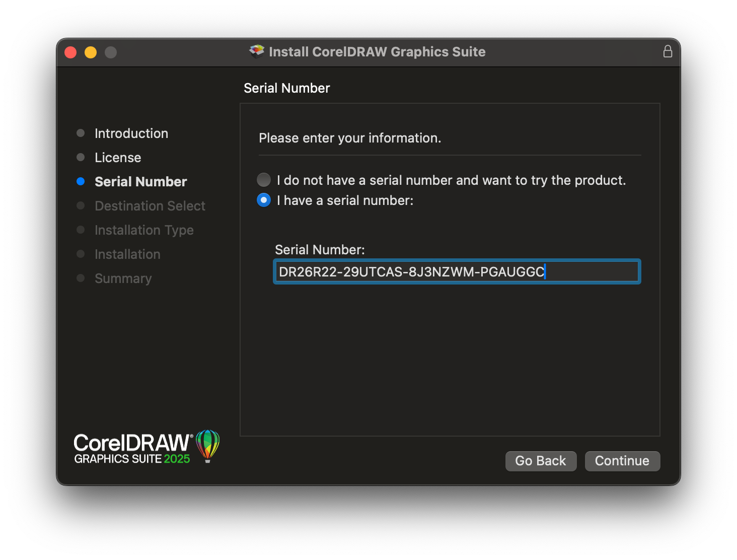Click the Introduction step indicator dot
Screen dimensions: 737x560
coord(81,133)
